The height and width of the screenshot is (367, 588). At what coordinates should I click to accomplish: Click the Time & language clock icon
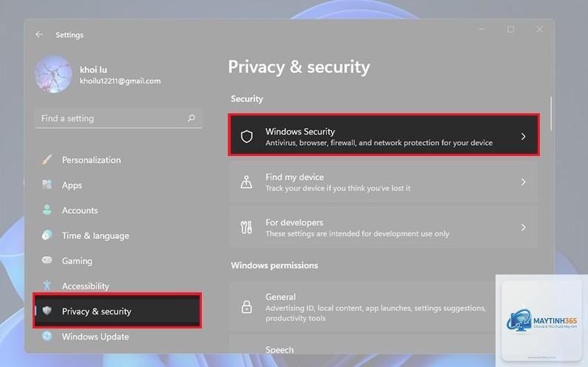tap(47, 235)
